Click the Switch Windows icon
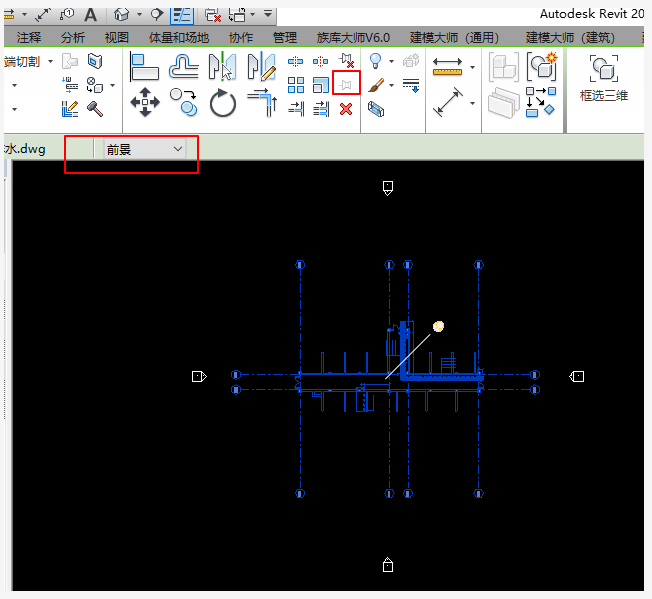Screen dimensions: 652x599 tap(237, 15)
